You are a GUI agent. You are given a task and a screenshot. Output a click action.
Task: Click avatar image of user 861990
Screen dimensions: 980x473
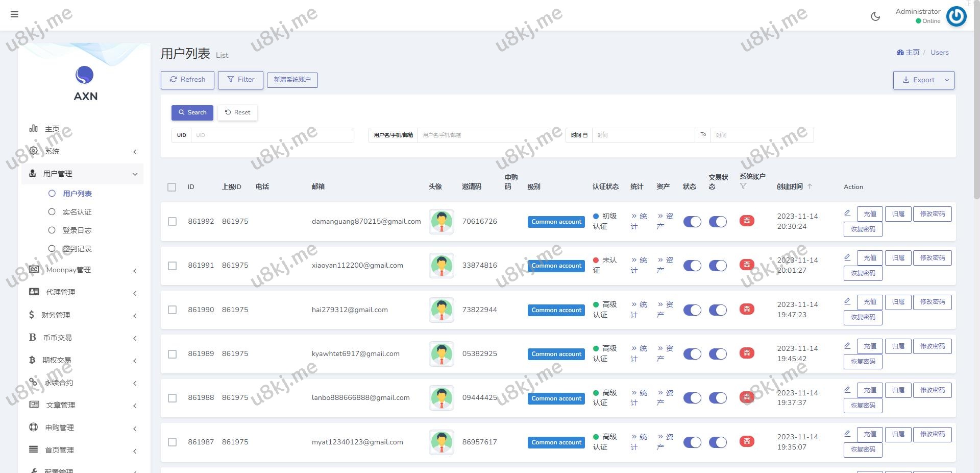[x=442, y=310]
